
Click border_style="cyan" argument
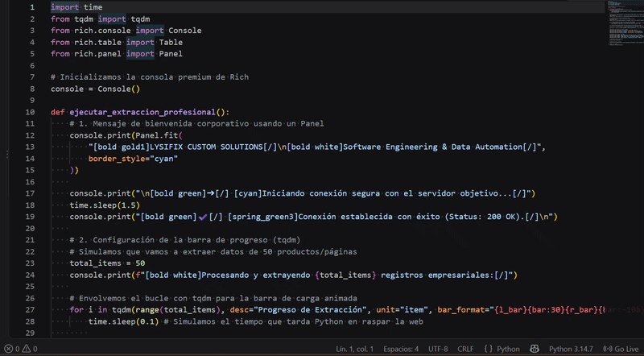pyautogui.click(x=133, y=159)
